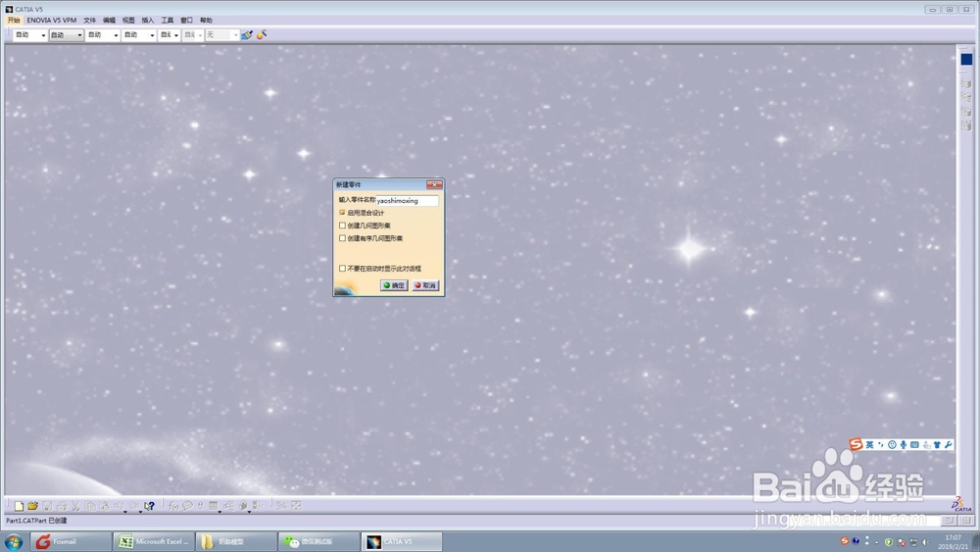Enable the 创建几何图形集 checkbox
980x552 pixels.
[342, 226]
